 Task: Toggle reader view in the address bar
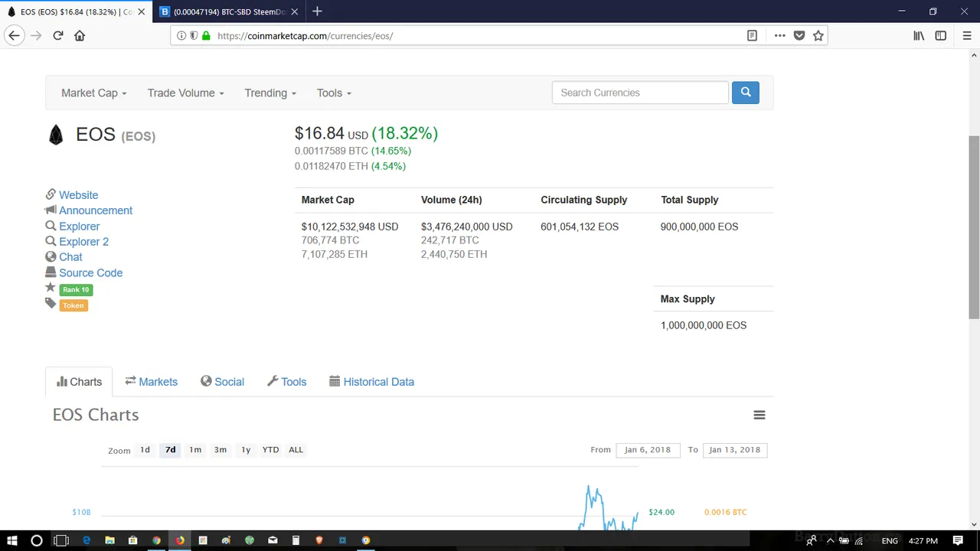(752, 35)
